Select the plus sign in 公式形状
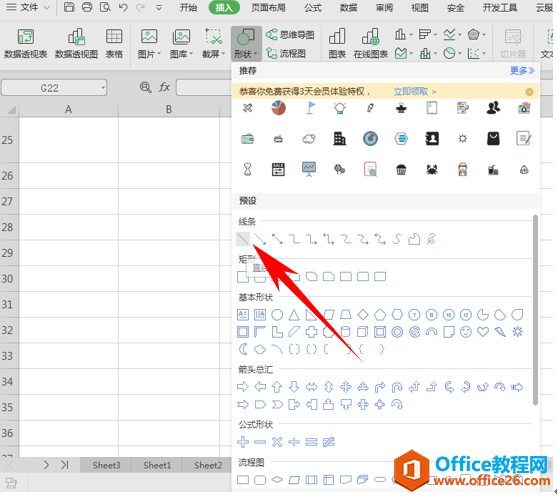This screenshot has height=498, width=557. pyautogui.click(x=243, y=442)
